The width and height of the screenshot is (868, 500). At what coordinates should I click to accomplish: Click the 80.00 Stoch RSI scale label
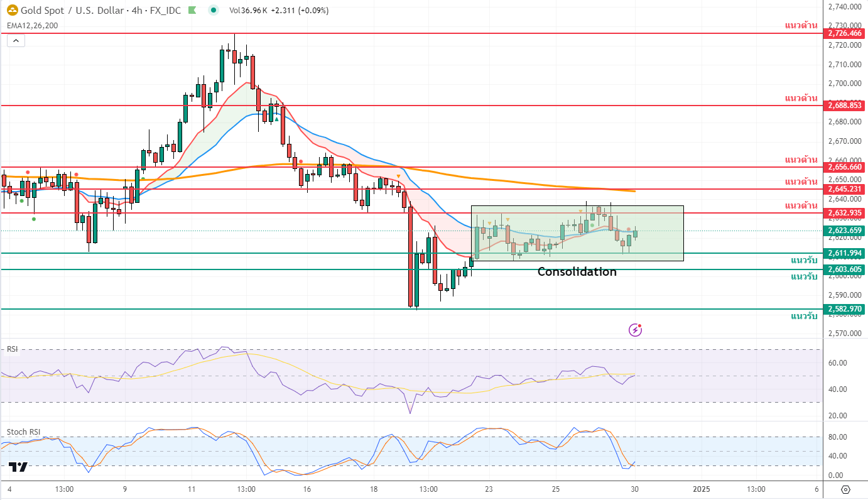tap(837, 437)
